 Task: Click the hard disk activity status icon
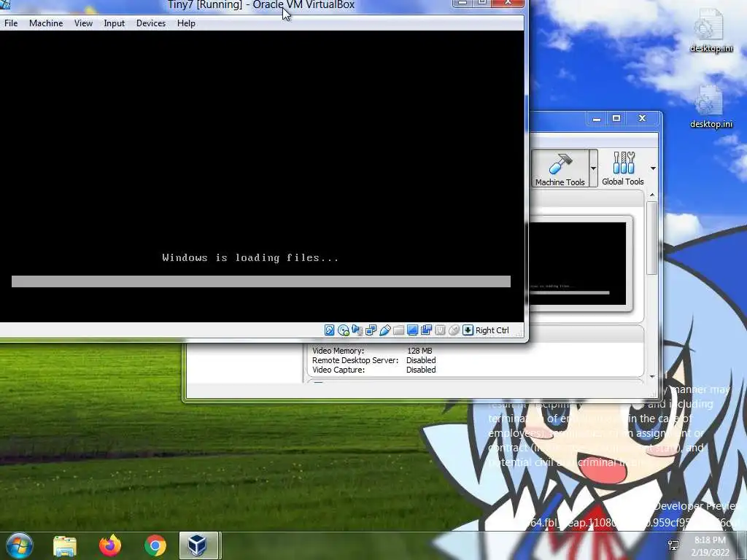tap(329, 330)
